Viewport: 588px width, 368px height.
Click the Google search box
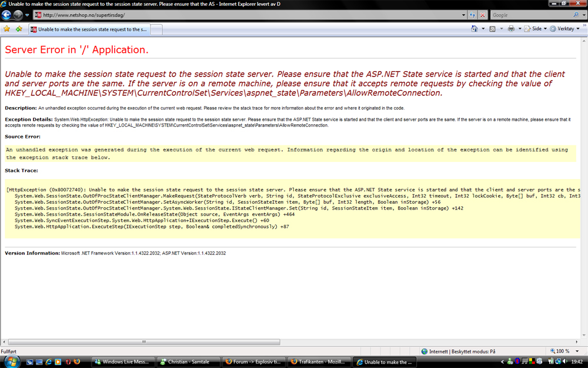click(x=532, y=15)
